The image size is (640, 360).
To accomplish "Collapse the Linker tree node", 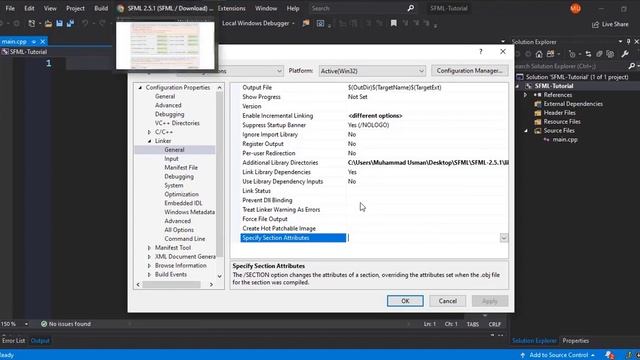I will [149, 141].
